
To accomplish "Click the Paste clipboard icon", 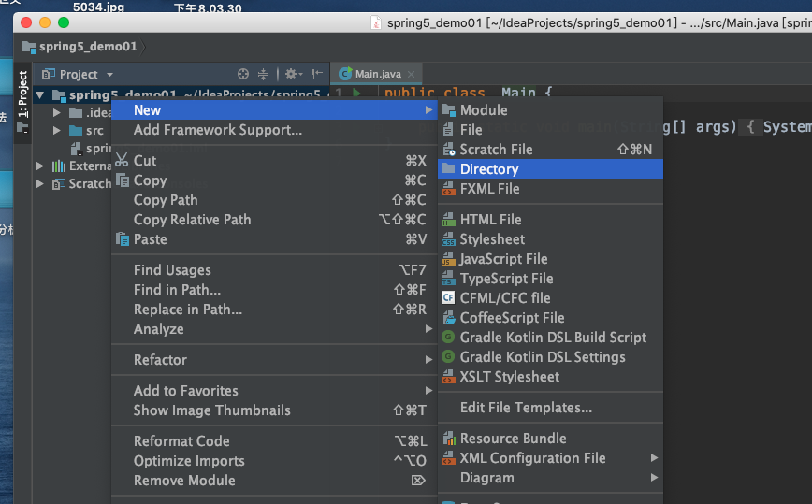I will click(123, 239).
